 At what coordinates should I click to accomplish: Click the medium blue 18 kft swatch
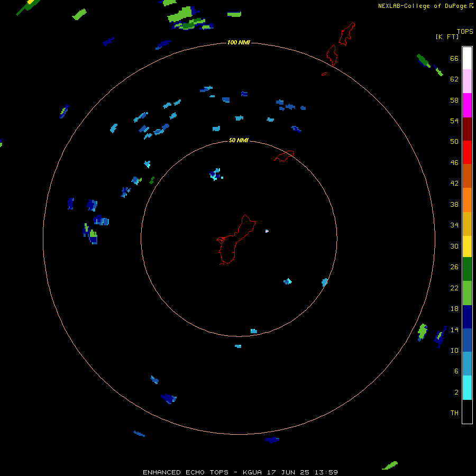[x=467, y=340]
